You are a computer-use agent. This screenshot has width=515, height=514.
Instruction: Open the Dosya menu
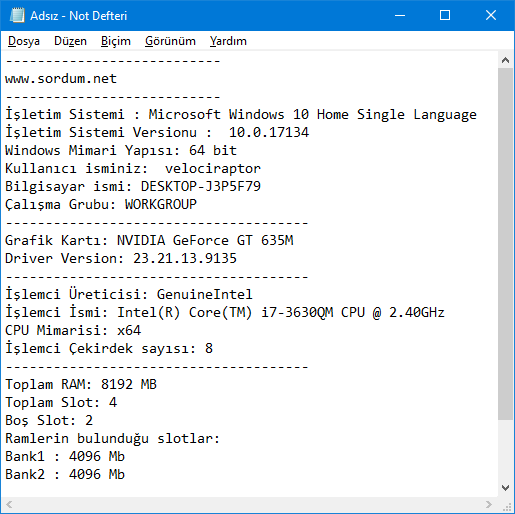click(x=24, y=41)
